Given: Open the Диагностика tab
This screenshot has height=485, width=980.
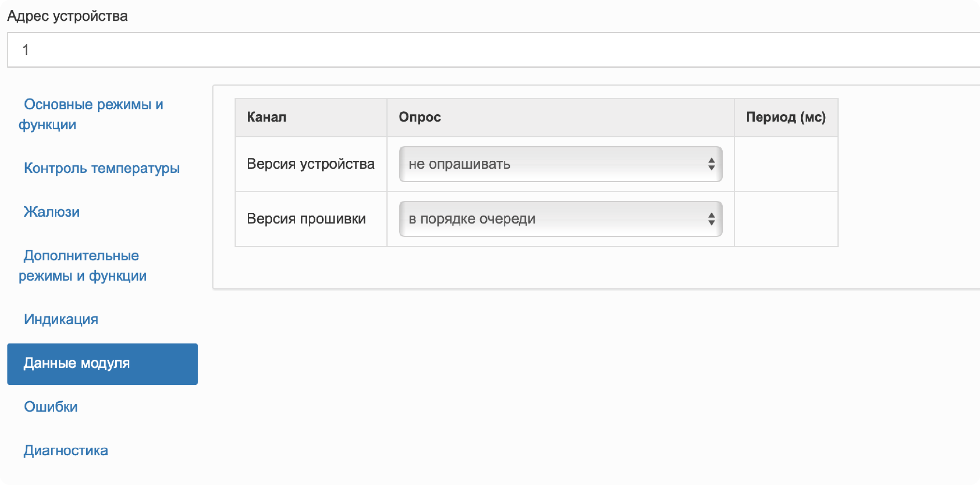Looking at the screenshot, I should pyautogui.click(x=66, y=450).
